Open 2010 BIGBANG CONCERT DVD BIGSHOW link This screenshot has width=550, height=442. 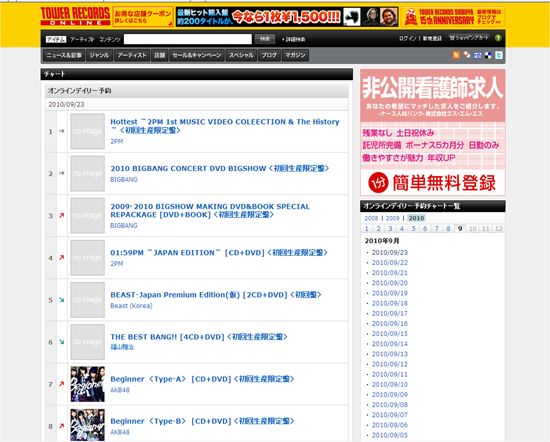tap(220, 168)
